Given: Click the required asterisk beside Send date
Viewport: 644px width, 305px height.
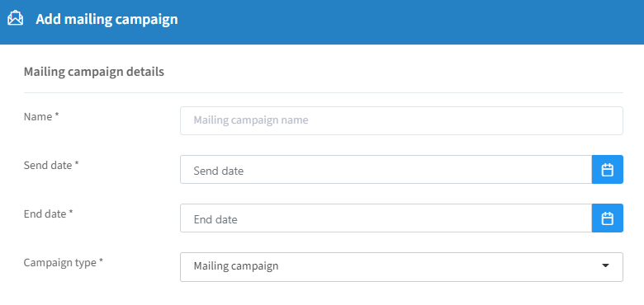Looking at the screenshot, I should pos(77,164).
